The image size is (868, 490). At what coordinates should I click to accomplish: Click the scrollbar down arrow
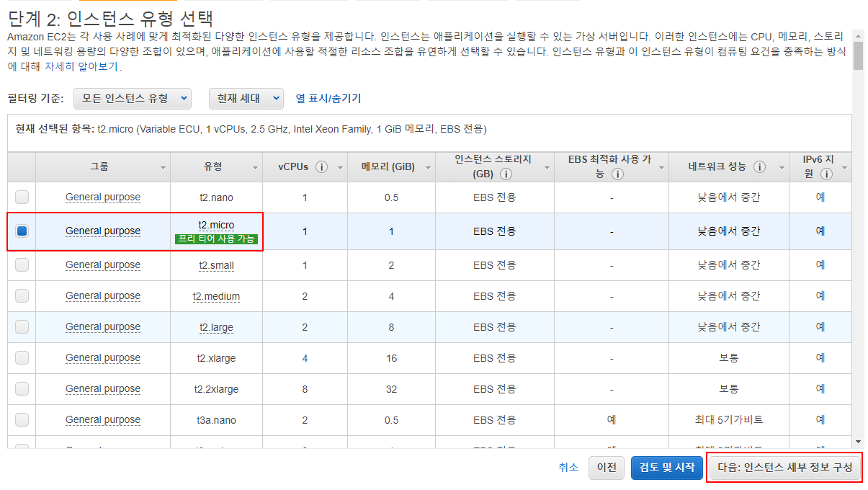[x=858, y=441]
